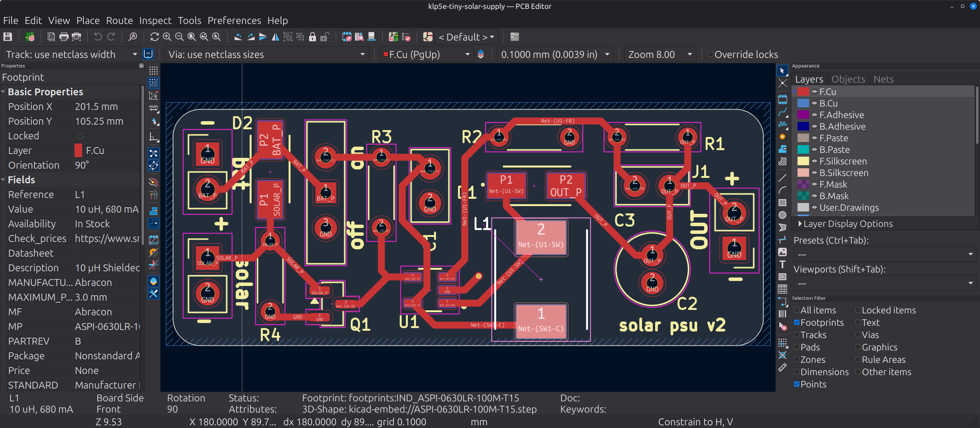Select the Add Image tool
The height and width of the screenshot is (428, 980).
point(782,252)
